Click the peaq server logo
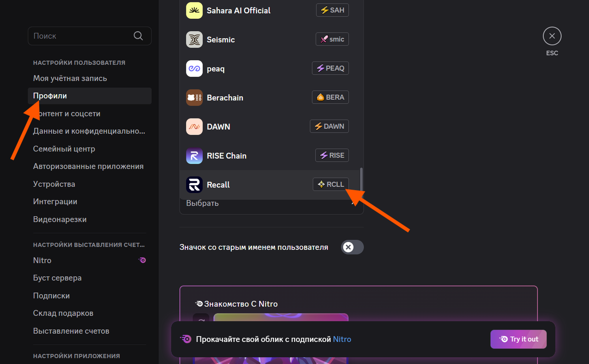The height and width of the screenshot is (364, 589). click(x=194, y=68)
